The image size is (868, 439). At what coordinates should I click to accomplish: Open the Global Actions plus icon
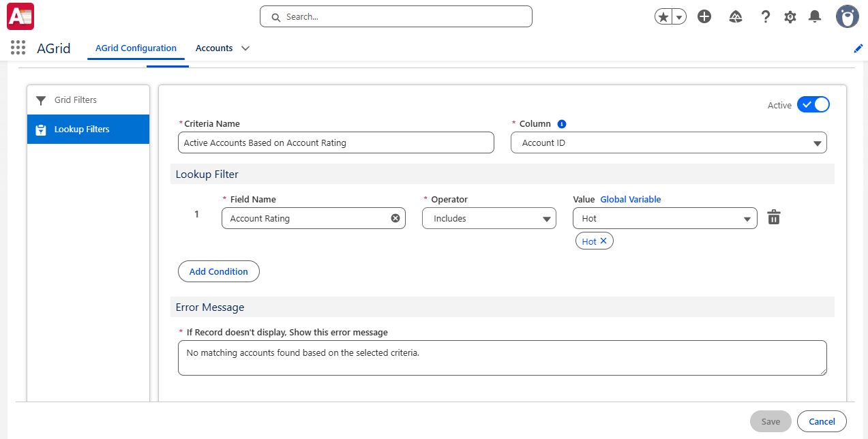pyautogui.click(x=704, y=17)
